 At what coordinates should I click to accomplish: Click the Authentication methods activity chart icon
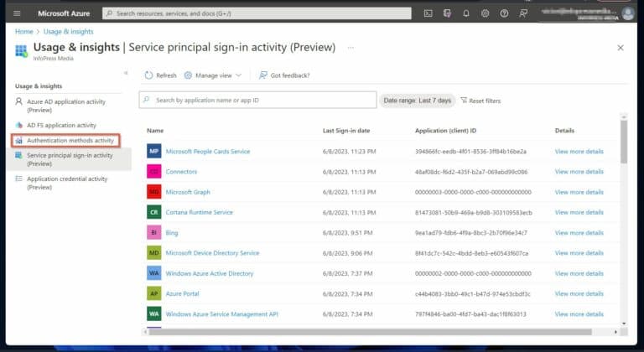[x=19, y=141]
